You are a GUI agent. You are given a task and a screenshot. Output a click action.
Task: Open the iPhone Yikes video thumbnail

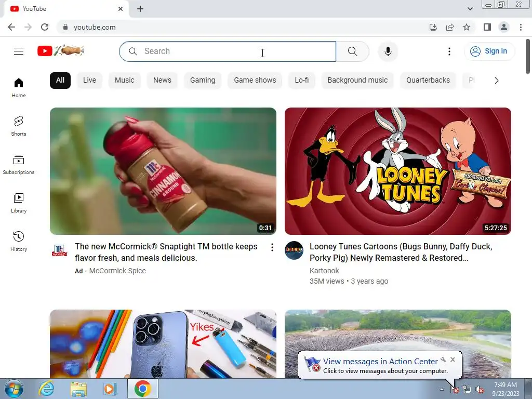click(x=163, y=344)
